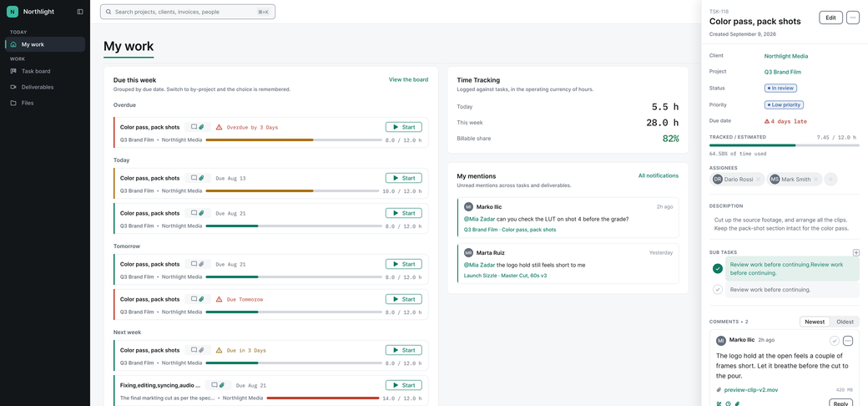The image size is (868, 406).
Task: Open the Q3 Brand Film project link
Action: click(783, 72)
